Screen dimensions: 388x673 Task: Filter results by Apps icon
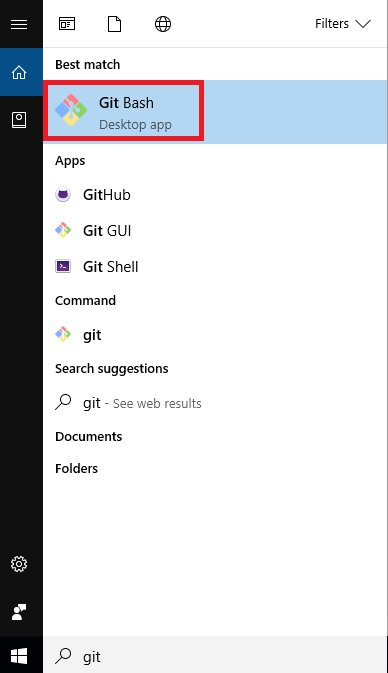tap(67, 24)
